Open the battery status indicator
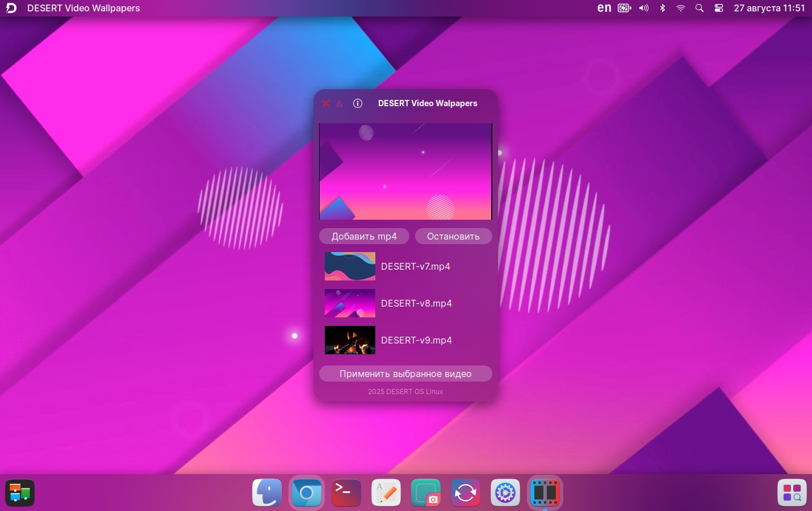This screenshot has height=511, width=812. [624, 8]
